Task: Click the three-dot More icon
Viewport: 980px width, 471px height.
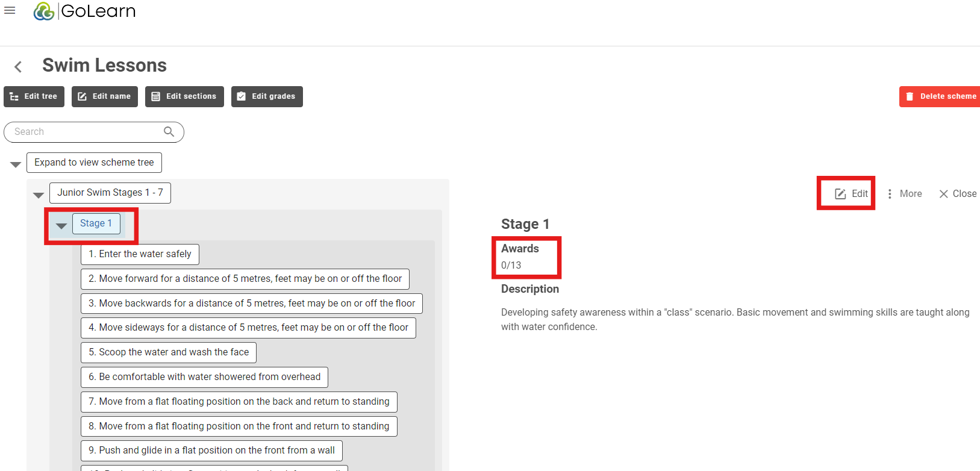Action: point(890,194)
